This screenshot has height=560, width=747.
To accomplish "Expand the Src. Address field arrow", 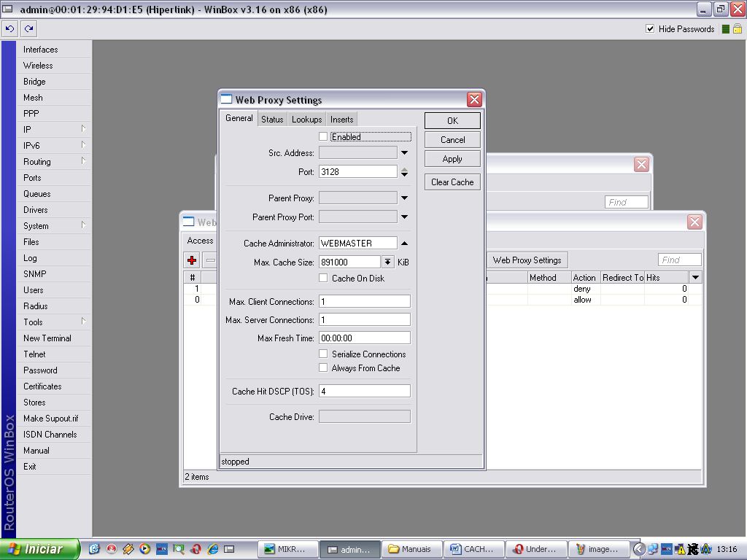I will point(404,153).
